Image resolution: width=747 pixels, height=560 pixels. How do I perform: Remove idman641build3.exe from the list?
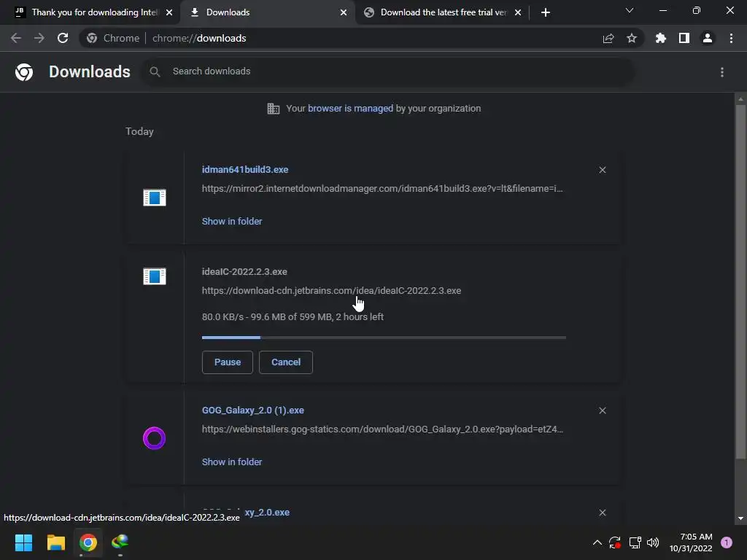[603, 170]
